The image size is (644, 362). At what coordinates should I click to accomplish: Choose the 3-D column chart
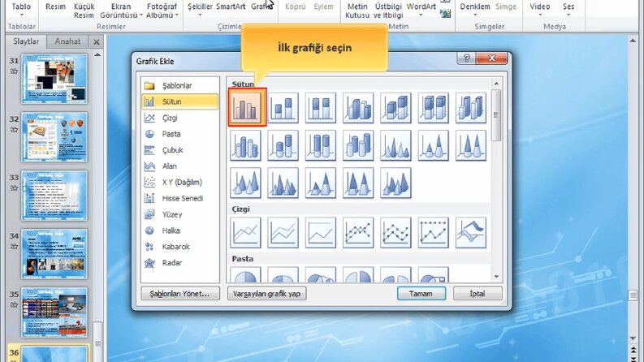coord(471,107)
